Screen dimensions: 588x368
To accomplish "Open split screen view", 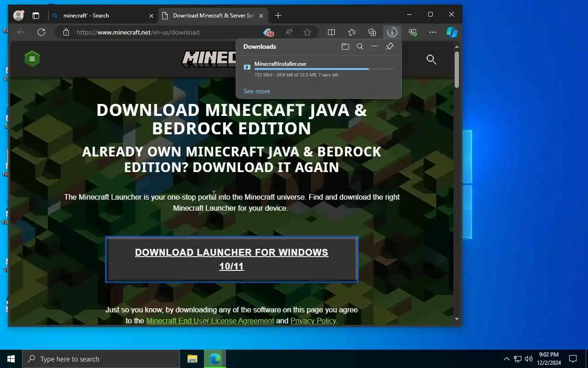I will [331, 32].
